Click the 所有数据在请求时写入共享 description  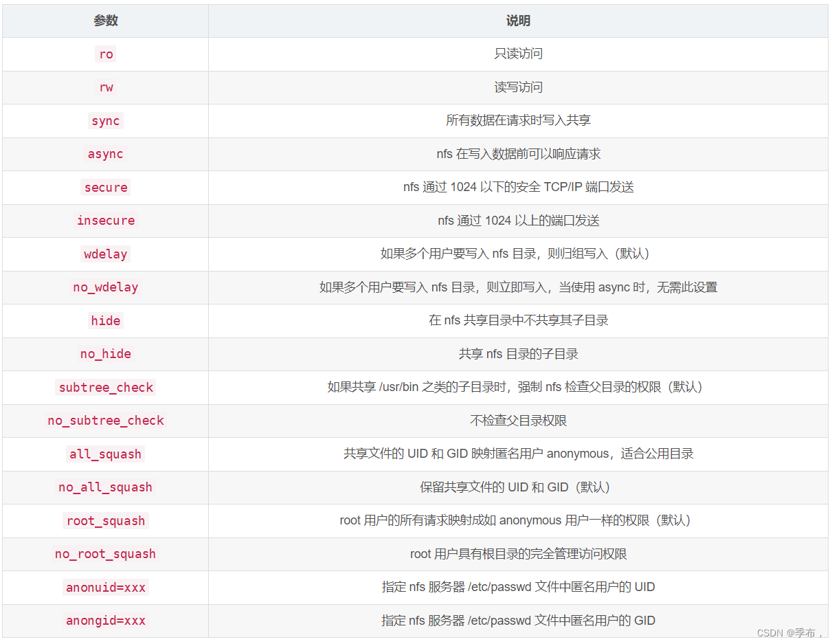(x=519, y=120)
